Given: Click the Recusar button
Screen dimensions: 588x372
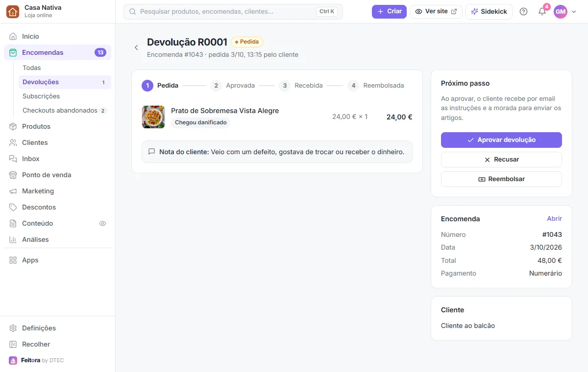Looking at the screenshot, I should pos(501,160).
